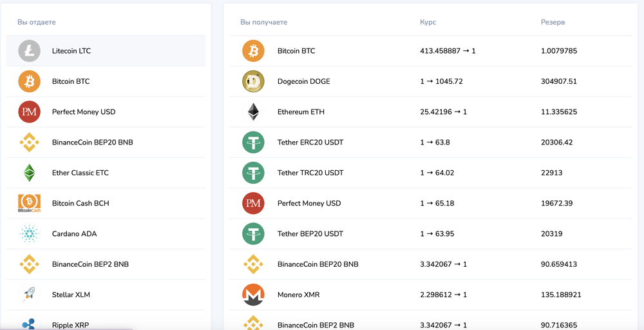
Task: Click the Tether ERC20 logo
Action: [253, 142]
